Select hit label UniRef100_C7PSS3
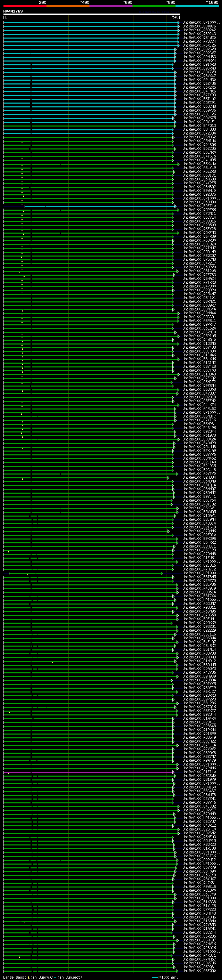Viewport: 222px width, 980px height. tap(199, 910)
